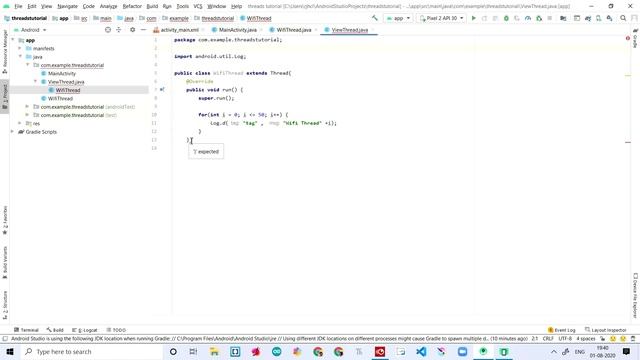Viewport: 640px width, 360px height.
Task: Open the app run configuration dropdown
Action: point(398,18)
